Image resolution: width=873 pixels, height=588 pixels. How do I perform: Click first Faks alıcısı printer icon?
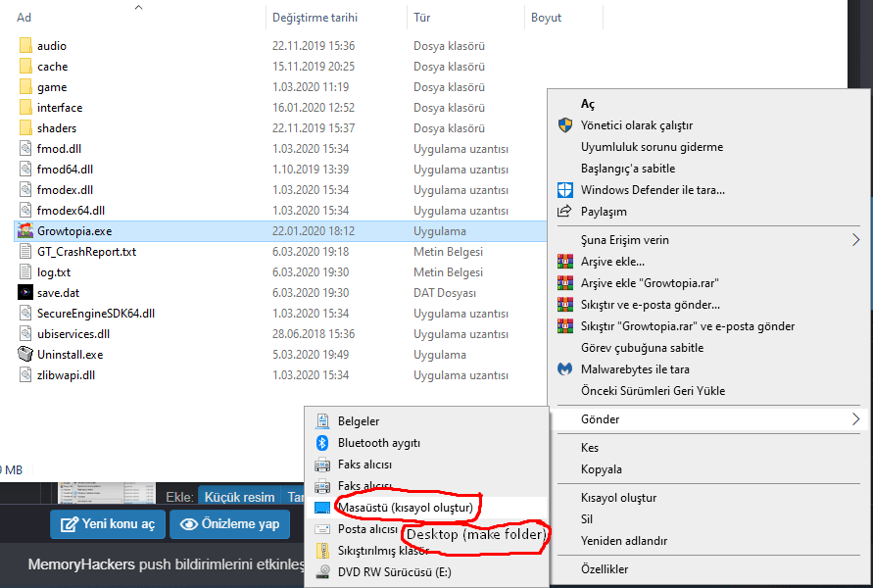click(x=322, y=465)
